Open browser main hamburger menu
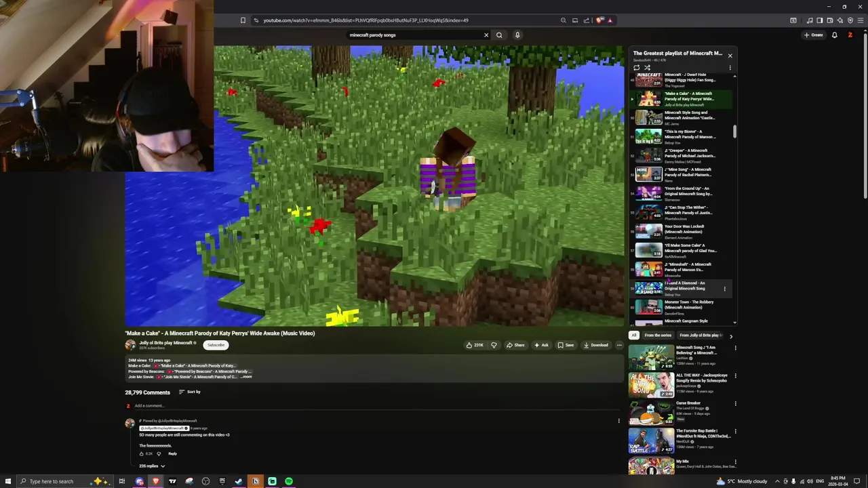 (860, 20)
